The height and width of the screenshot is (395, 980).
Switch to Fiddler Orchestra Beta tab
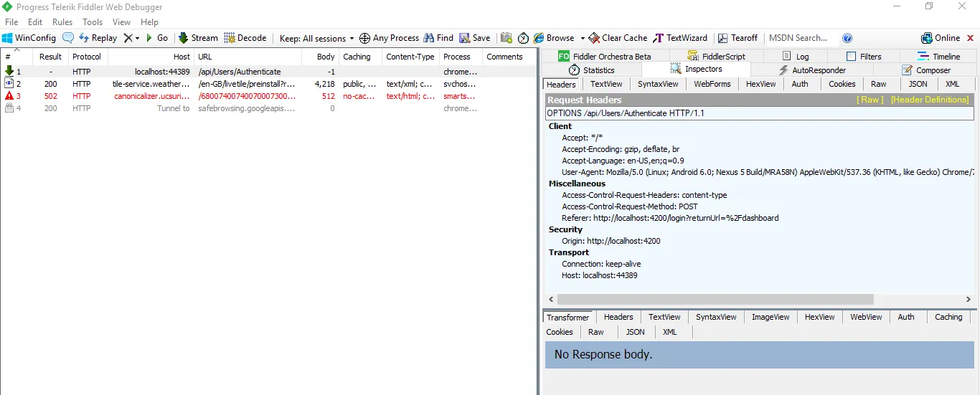pos(604,56)
